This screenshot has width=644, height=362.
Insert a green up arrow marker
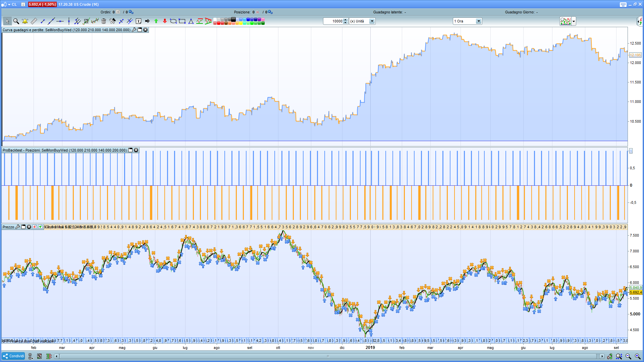point(156,21)
